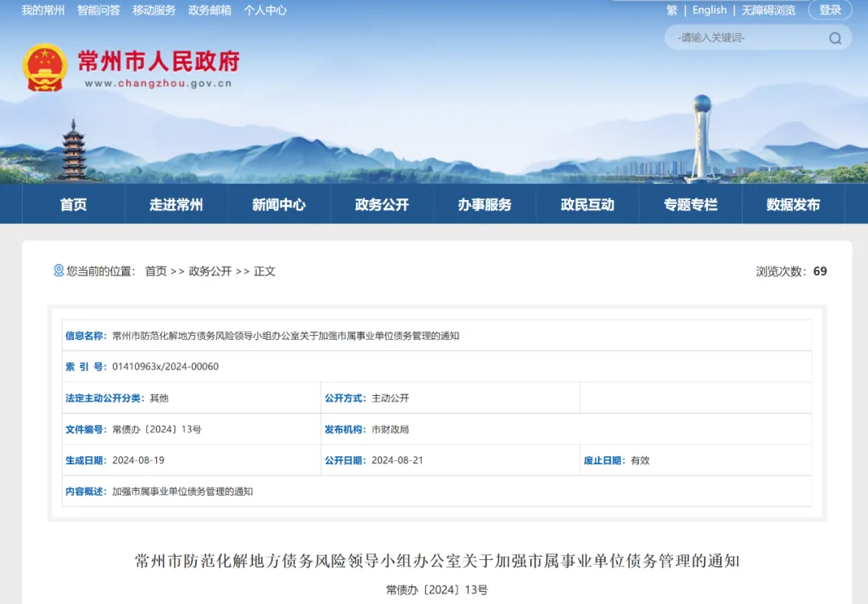Go to 新闻中心 in navigation bar
This screenshot has height=604, width=868.
pyautogui.click(x=279, y=205)
